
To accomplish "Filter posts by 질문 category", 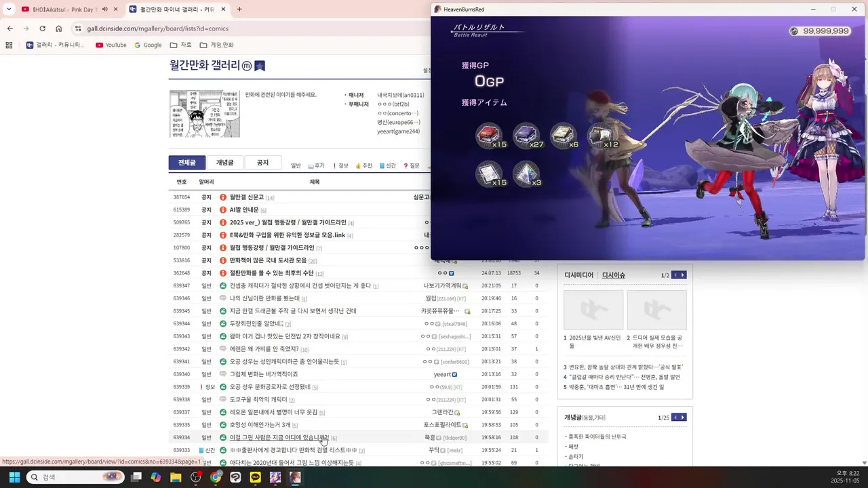I will pos(412,165).
